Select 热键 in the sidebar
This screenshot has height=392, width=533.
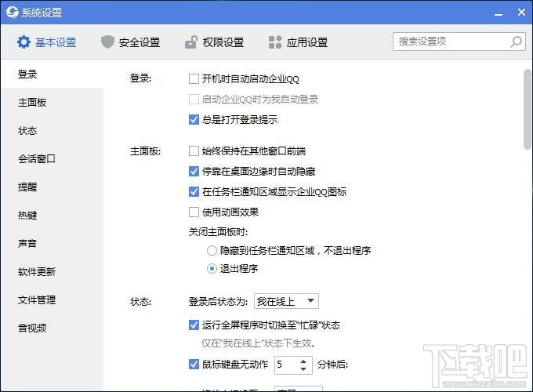coord(52,216)
